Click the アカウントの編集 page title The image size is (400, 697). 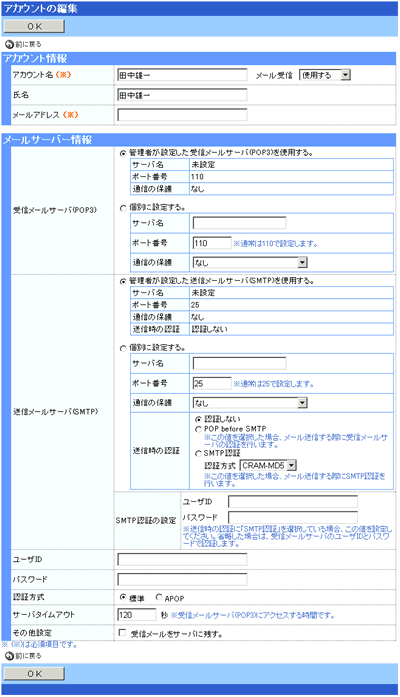click(40, 8)
